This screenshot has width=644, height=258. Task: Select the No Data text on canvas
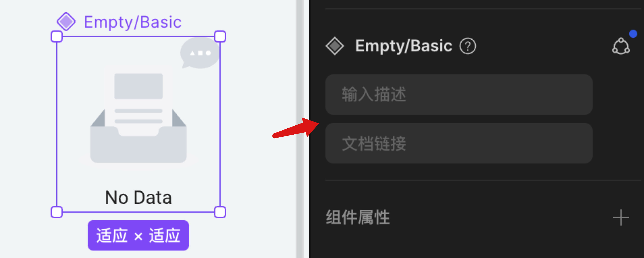point(138,198)
